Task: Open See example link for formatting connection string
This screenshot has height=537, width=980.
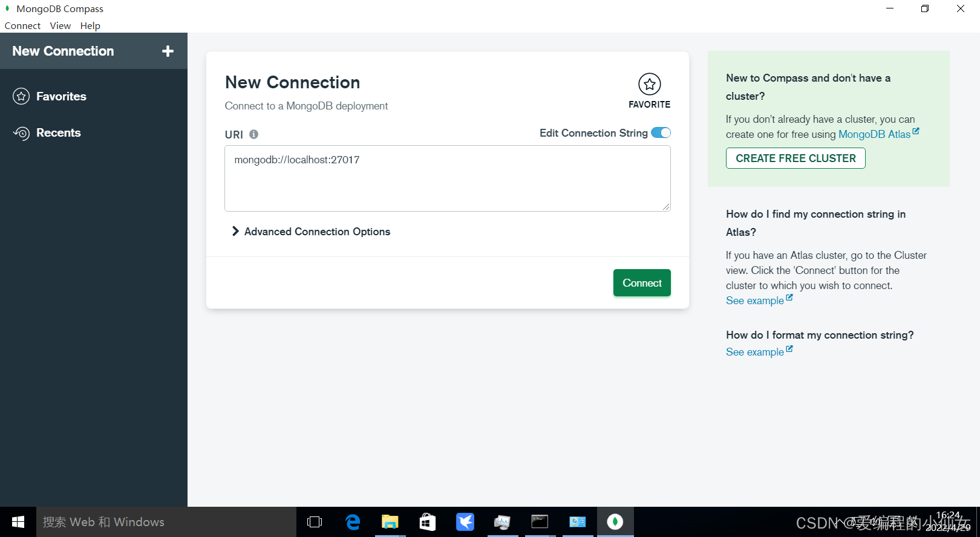Action: coord(755,352)
